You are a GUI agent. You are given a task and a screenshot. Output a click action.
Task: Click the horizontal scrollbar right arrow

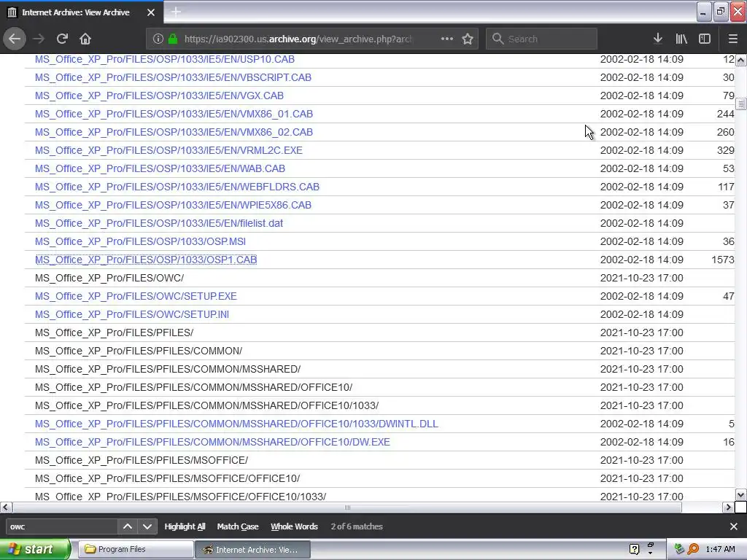tap(727, 507)
